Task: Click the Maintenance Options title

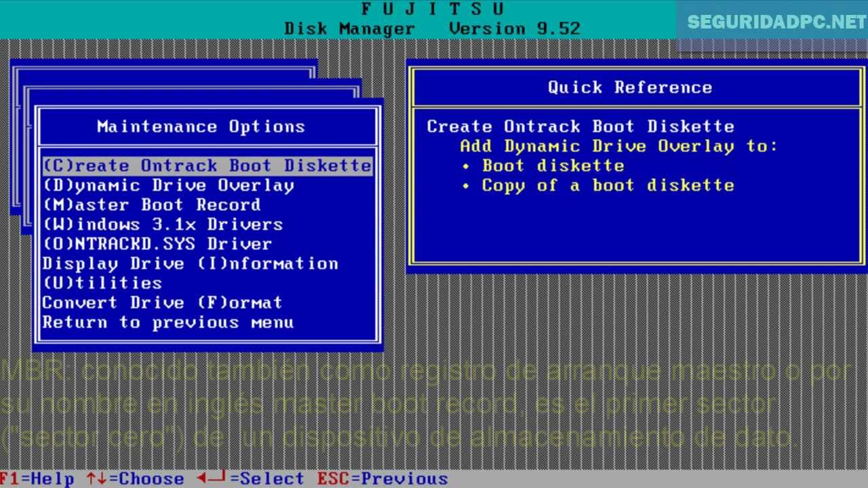Action: pos(201,127)
